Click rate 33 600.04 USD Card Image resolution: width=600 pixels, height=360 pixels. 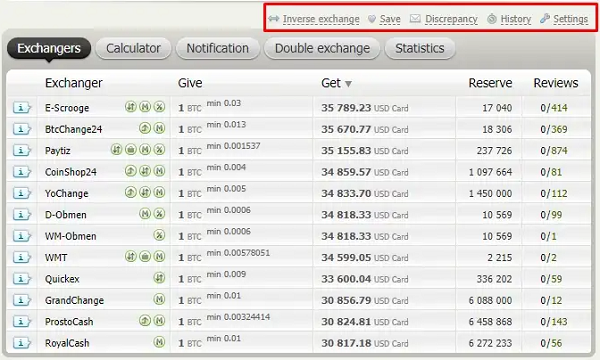365,279
